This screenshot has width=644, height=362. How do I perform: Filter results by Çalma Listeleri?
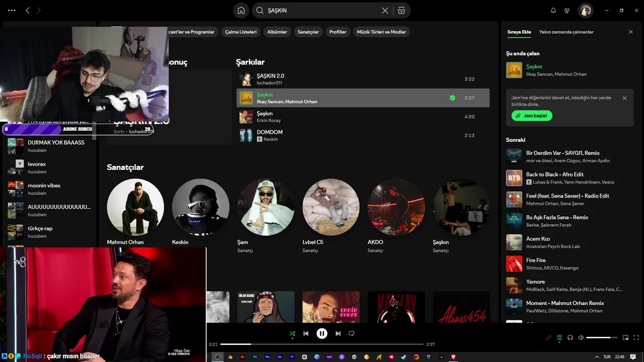pyautogui.click(x=241, y=32)
